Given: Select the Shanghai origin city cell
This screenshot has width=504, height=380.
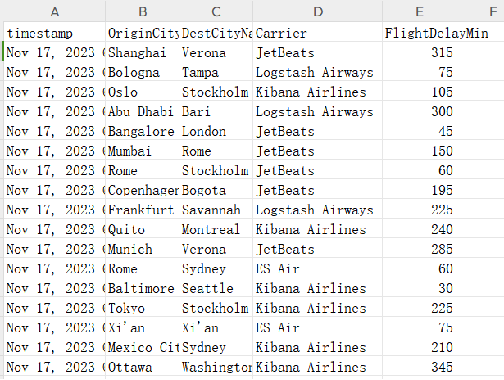Looking at the screenshot, I should click(143, 52).
